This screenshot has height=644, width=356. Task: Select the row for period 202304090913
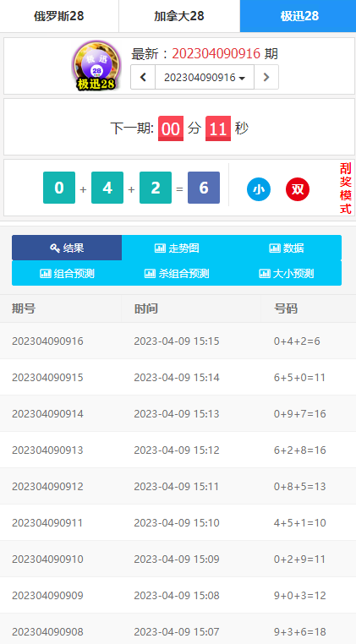coord(178,450)
